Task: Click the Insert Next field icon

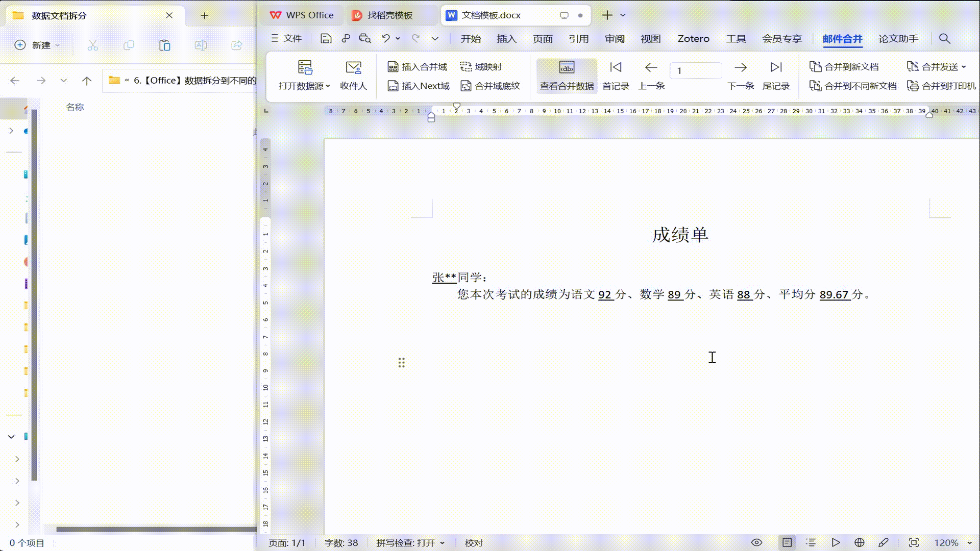Action: 393,86
